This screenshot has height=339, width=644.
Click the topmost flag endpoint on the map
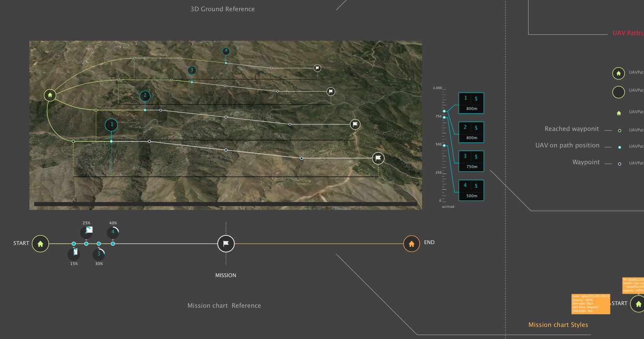point(318,68)
